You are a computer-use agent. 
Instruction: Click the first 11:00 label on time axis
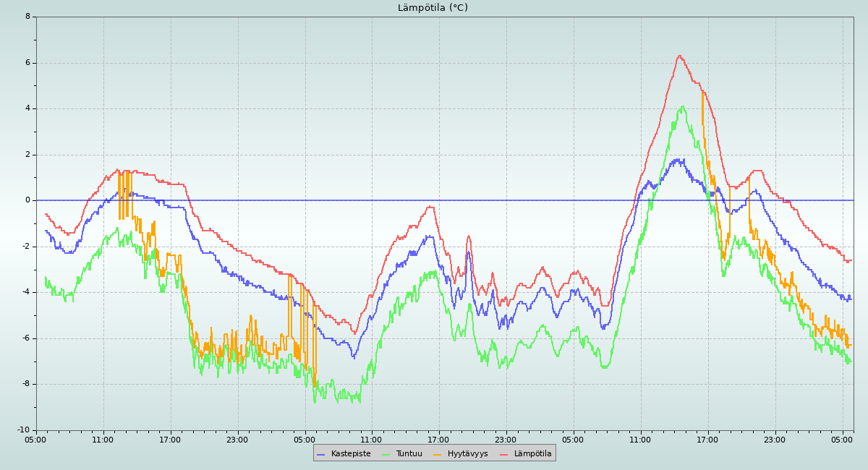[103, 440]
